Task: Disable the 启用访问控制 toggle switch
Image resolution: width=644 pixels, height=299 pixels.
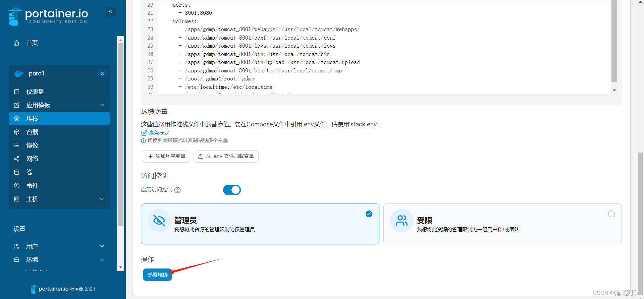Action: pos(232,190)
